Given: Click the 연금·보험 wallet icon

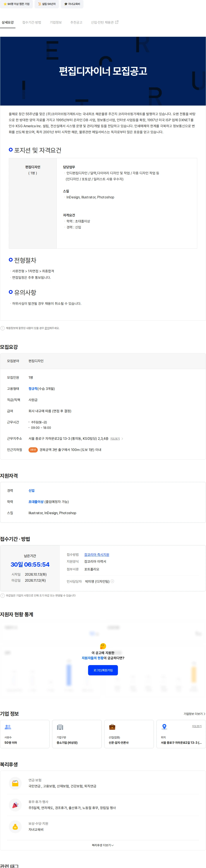Looking at the screenshot, I should (x=15, y=783).
